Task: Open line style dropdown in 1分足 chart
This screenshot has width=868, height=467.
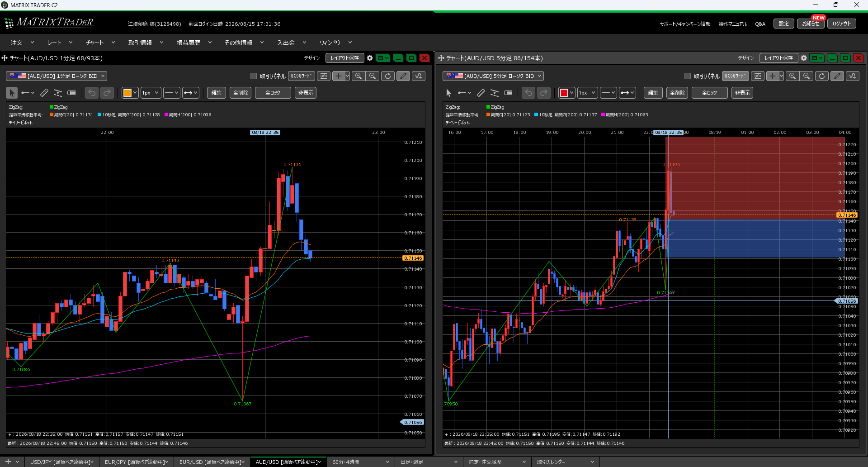Action: pyautogui.click(x=172, y=93)
